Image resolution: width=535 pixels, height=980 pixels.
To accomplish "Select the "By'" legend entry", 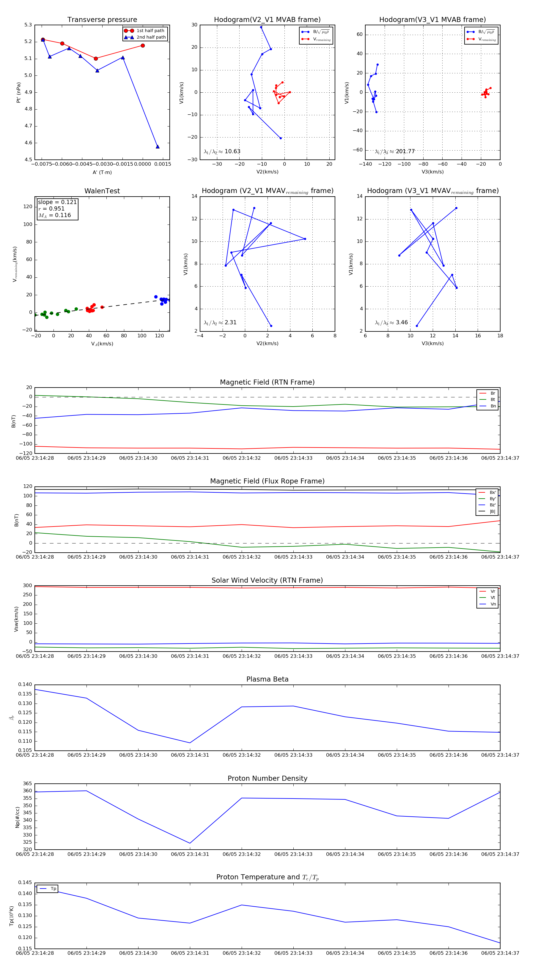I will click(x=487, y=499).
